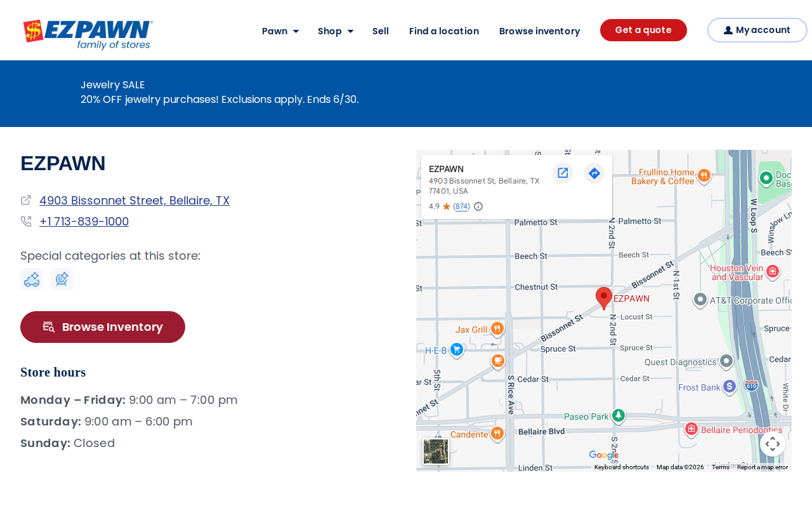Open the Sell menu item
The width and height of the screenshot is (812, 508).
(x=381, y=31)
